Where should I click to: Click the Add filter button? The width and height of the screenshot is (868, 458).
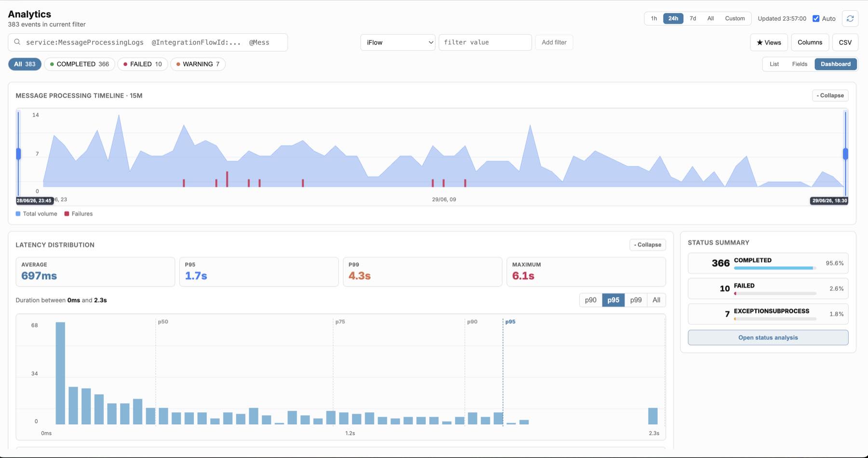tap(554, 42)
